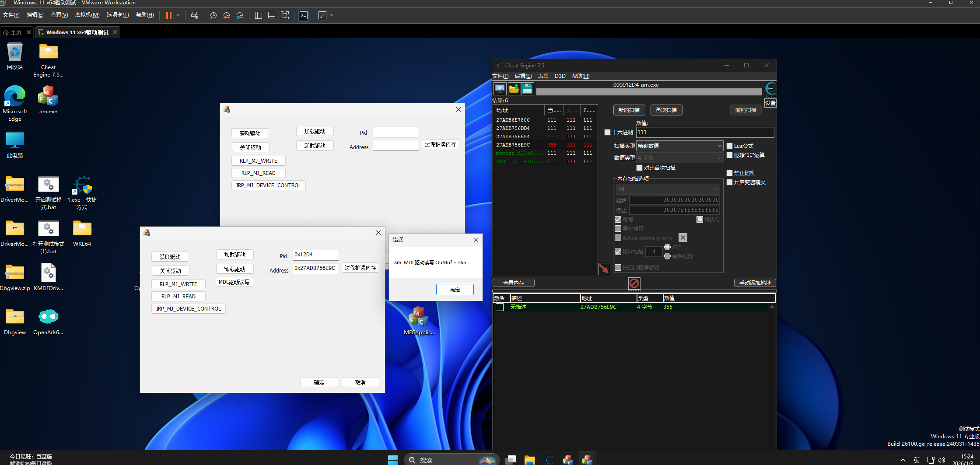Click the value input containing 111

click(x=705, y=132)
